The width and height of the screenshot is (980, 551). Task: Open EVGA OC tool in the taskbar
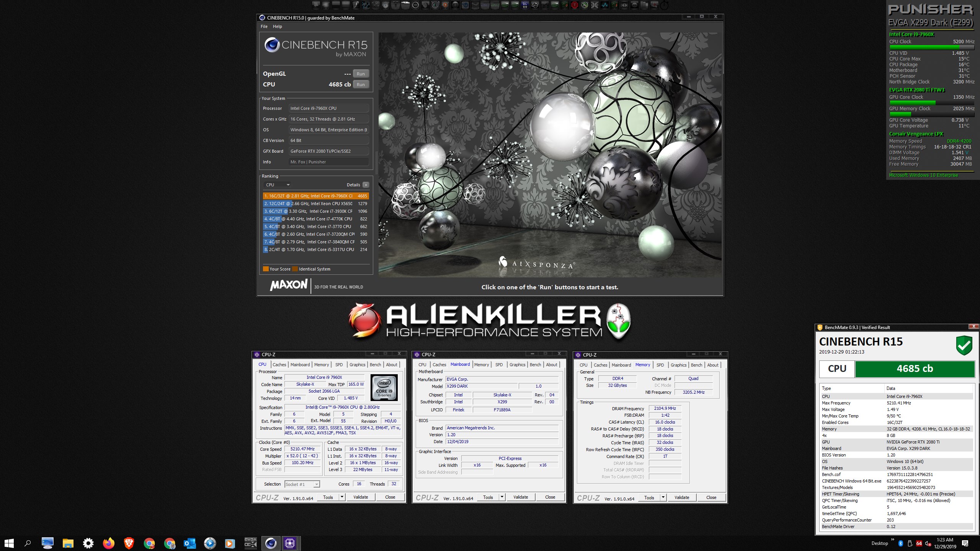[250, 543]
